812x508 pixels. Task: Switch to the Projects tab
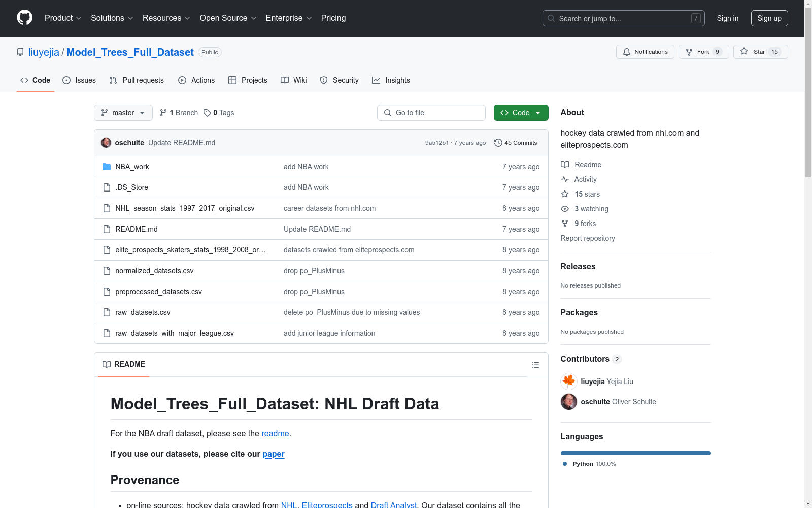pyautogui.click(x=248, y=80)
